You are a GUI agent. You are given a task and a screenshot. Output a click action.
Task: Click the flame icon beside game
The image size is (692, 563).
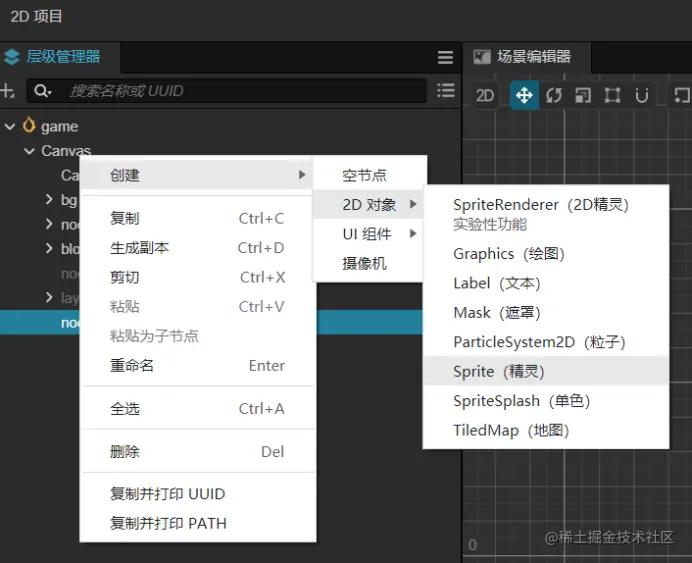click(29, 125)
